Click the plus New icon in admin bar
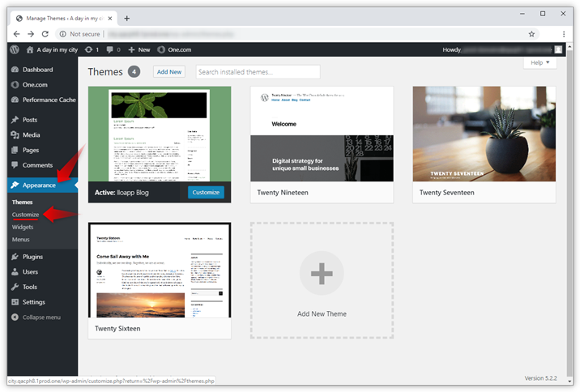 (x=131, y=49)
